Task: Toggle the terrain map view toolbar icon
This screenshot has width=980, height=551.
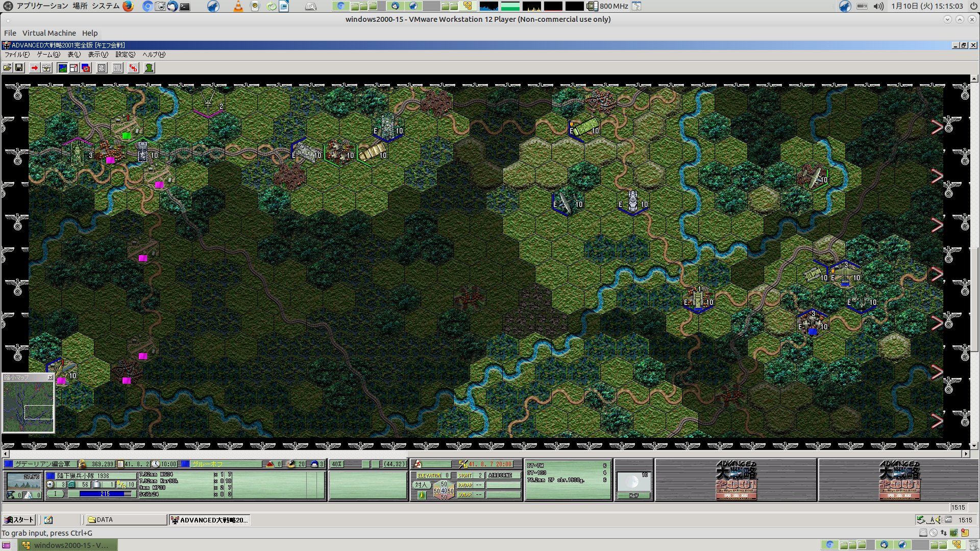Action: click(x=62, y=68)
